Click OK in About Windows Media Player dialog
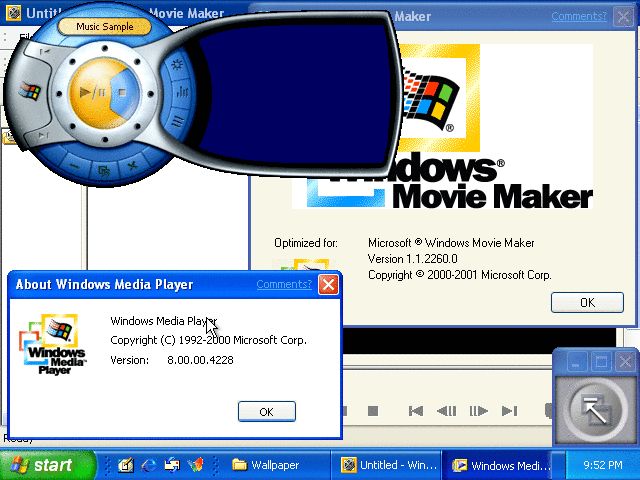Viewport: 640px width, 480px height. click(x=267, y=411)
